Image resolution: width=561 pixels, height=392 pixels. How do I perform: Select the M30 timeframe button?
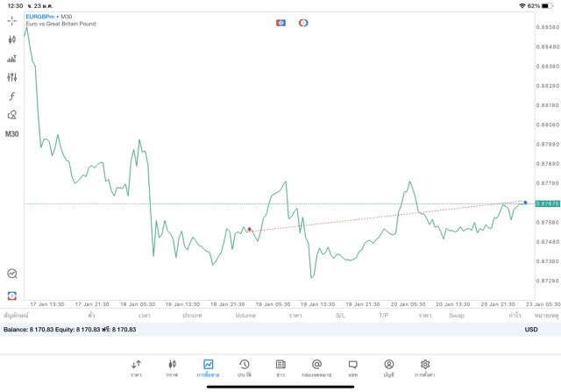point(11,134)
